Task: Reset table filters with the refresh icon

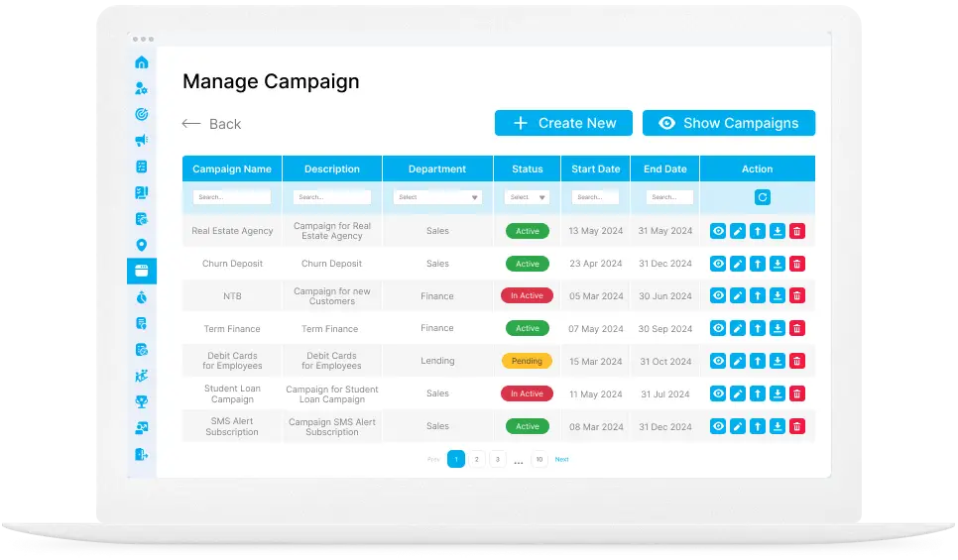Action: 762,197
